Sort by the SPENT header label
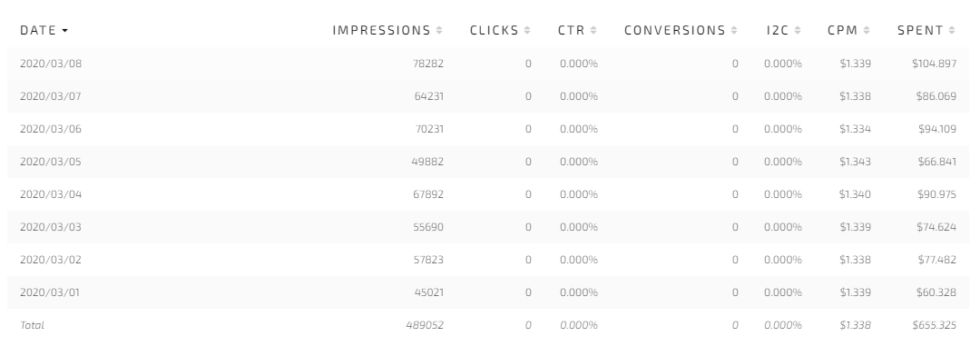The image size is (980, 356). tap(920, 30)
